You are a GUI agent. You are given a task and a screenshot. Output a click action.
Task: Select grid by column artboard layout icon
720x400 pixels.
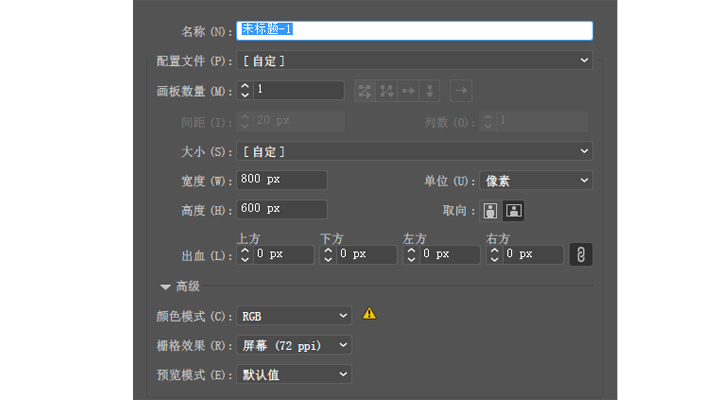pos(387,91)
